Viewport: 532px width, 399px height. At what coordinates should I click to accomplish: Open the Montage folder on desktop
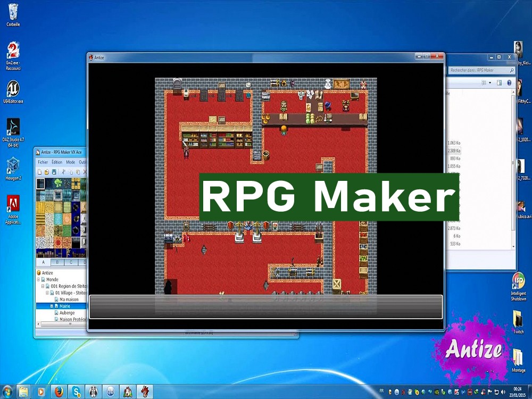click(x=518, y=361)
